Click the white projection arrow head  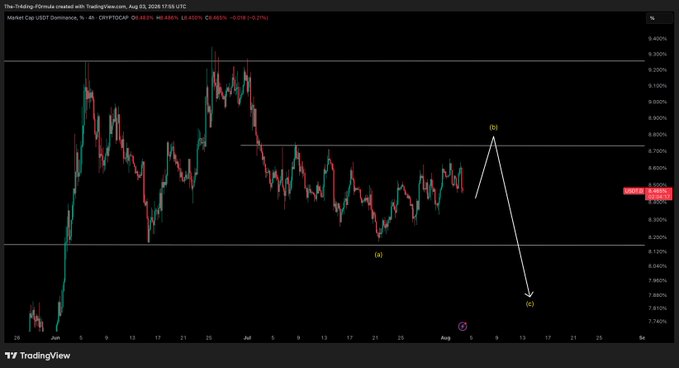(x=529, y=294)
